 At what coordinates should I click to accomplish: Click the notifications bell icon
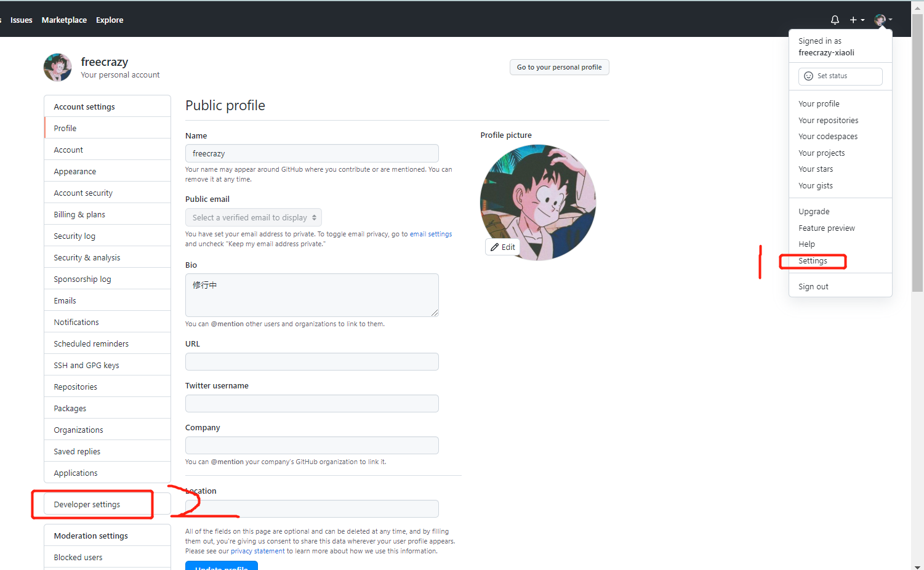(x=835, y=20)
